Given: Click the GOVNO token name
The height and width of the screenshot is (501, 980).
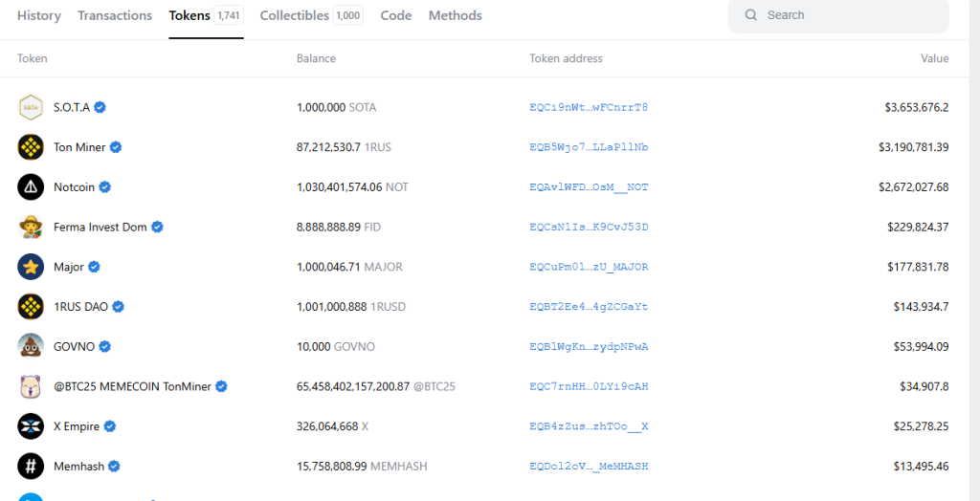Looking at the screenshot, I should 75,347.
